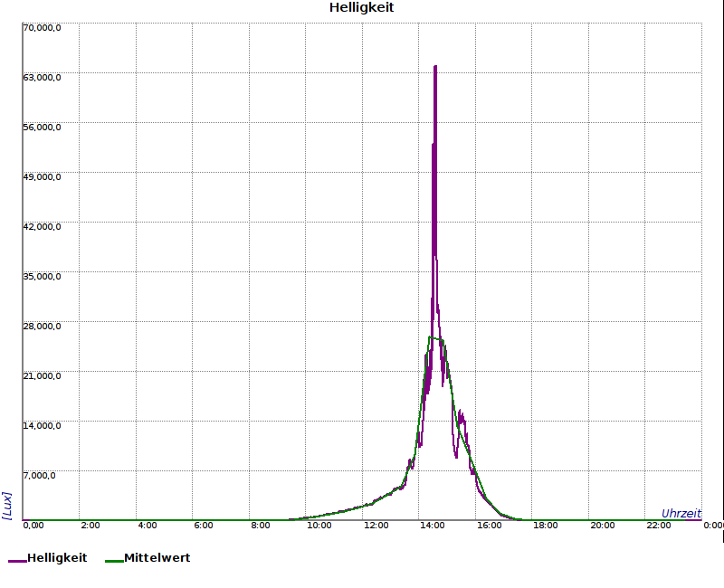Click the 35,000,0 y-axis value
This screenshot has width=724, height=588.
tap(42, 277)
